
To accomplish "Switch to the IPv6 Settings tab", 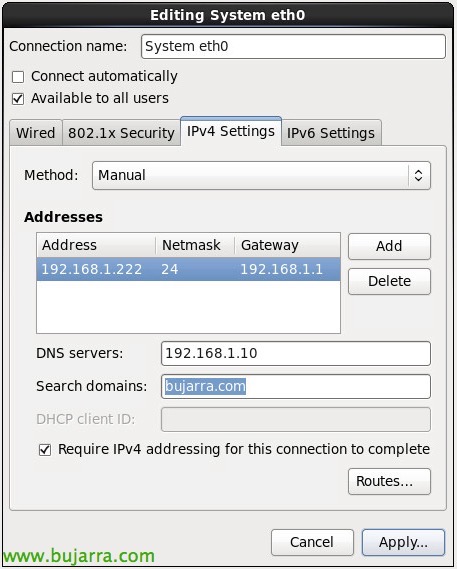I will coord(331,133).
